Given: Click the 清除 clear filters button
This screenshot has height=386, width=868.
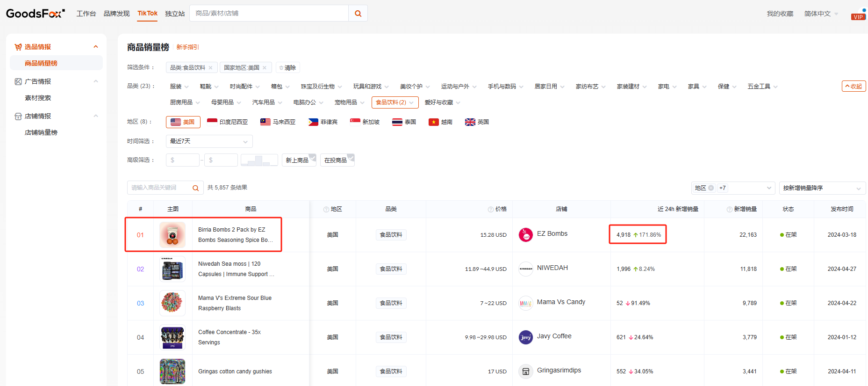Looking at the screenshot, I should click(x=288, y=68).
